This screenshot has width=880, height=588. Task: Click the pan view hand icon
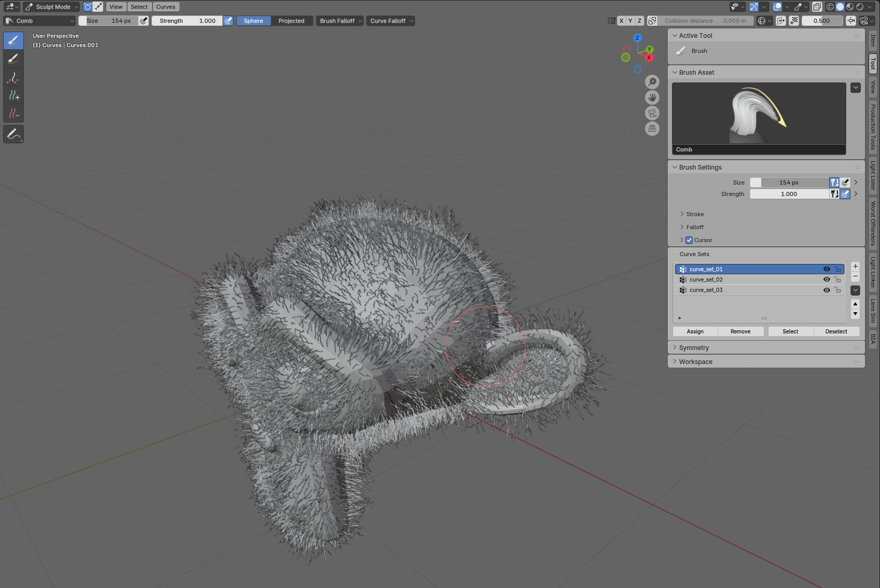coord(652,97)
